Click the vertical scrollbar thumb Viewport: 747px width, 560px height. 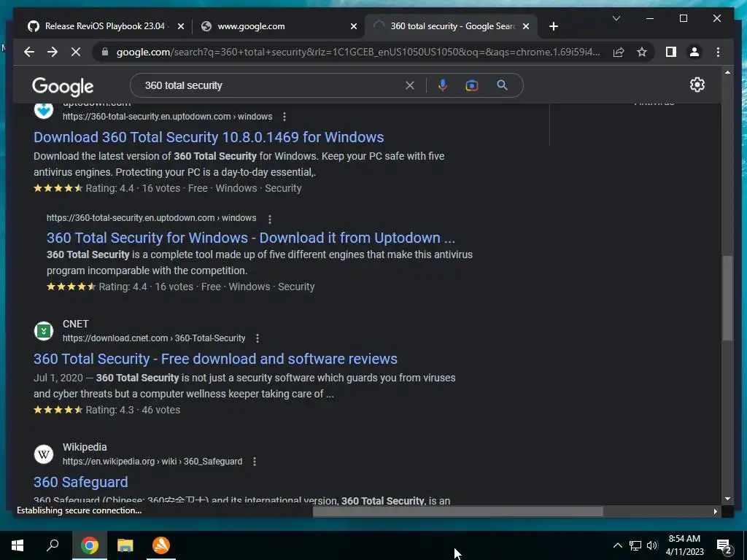click(727, 298)
